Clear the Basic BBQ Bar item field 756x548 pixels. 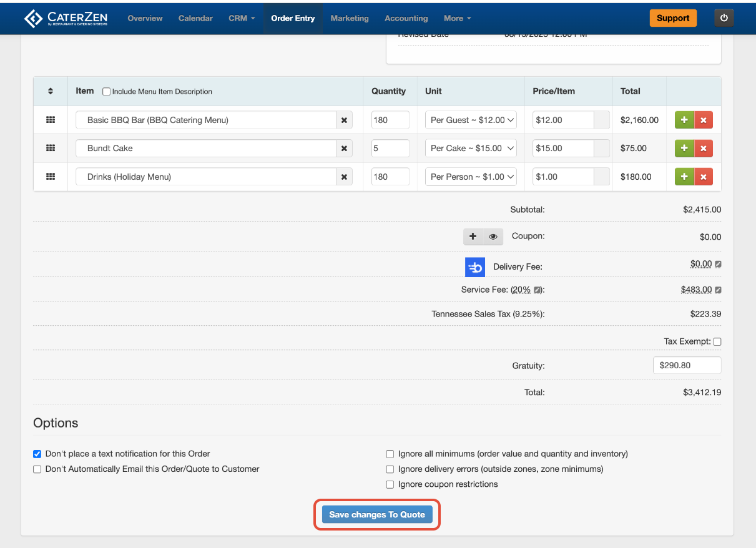(x=344, y=120)
